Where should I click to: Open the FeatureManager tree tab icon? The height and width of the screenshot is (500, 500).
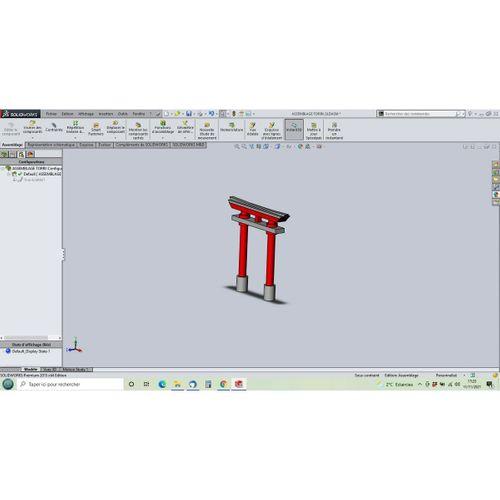click(x=4, y=154)
